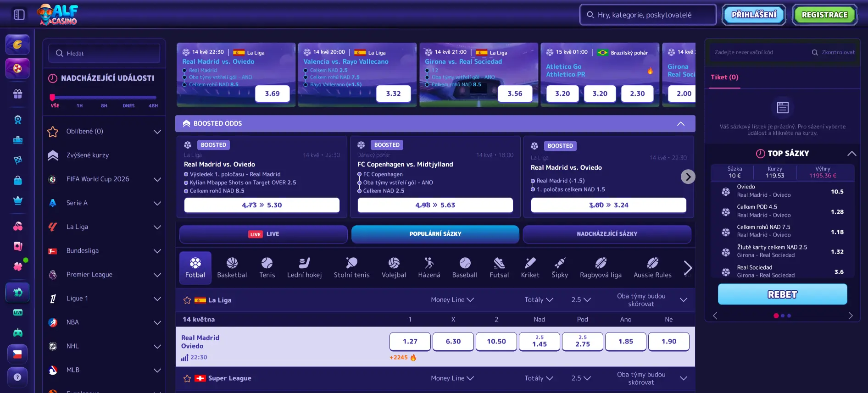Favorite Super League with the star icon
Viewport: 868px width, 393px height.
(187, 378)
